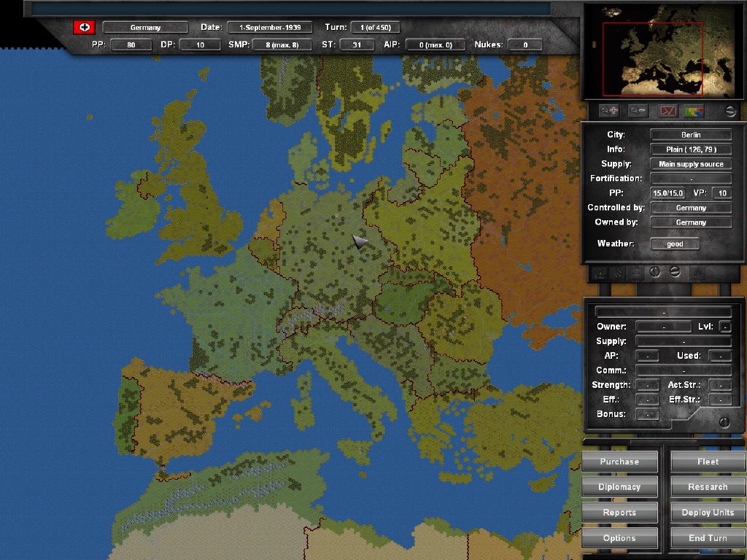Open the Deploy Units screen
The image size is (747, 560).
707,512
